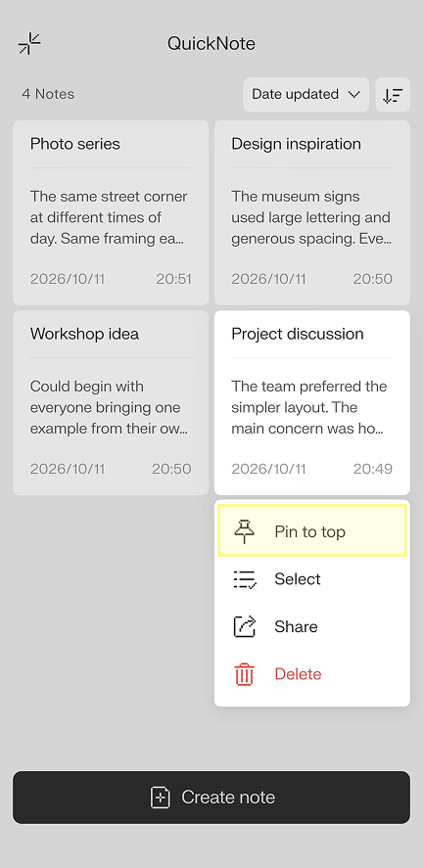Choose Delete from the context menu
The height and width of the screenshot is (868, 423).
[312, 674]
